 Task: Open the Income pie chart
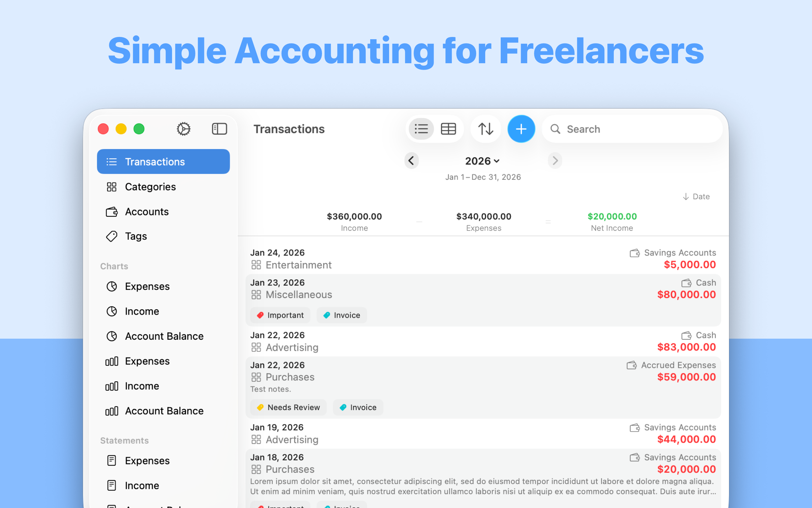164,311
